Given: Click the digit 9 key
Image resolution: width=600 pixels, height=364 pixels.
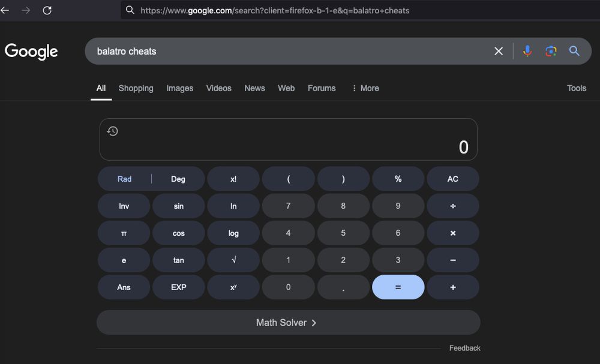Looking at the screenshot, I should pos(398,206).
